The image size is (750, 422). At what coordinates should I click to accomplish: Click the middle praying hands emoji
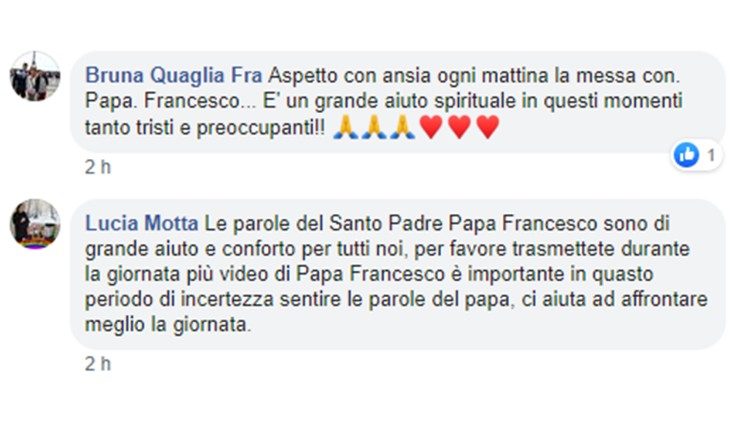(x=374, y=127)
